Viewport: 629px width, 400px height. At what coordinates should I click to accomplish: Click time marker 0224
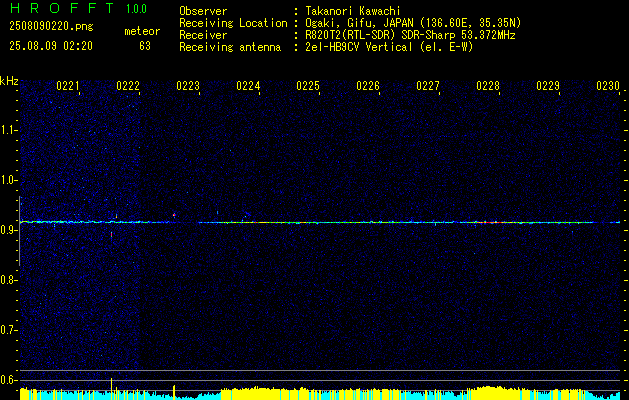pos(248,86)
